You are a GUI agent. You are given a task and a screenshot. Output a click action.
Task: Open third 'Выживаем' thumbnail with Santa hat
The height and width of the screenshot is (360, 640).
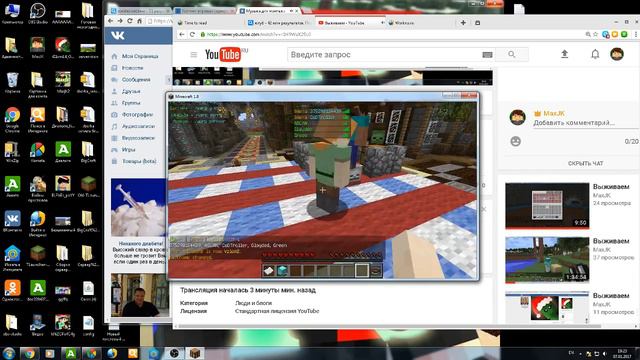pos(547,307)
